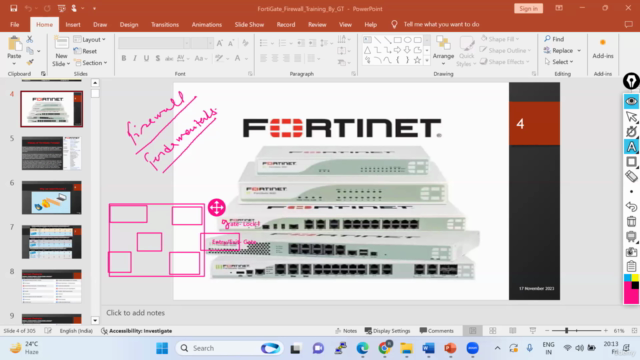Select the annotation rectangle shape tool
640x360 pixels.
pos(631,162)
